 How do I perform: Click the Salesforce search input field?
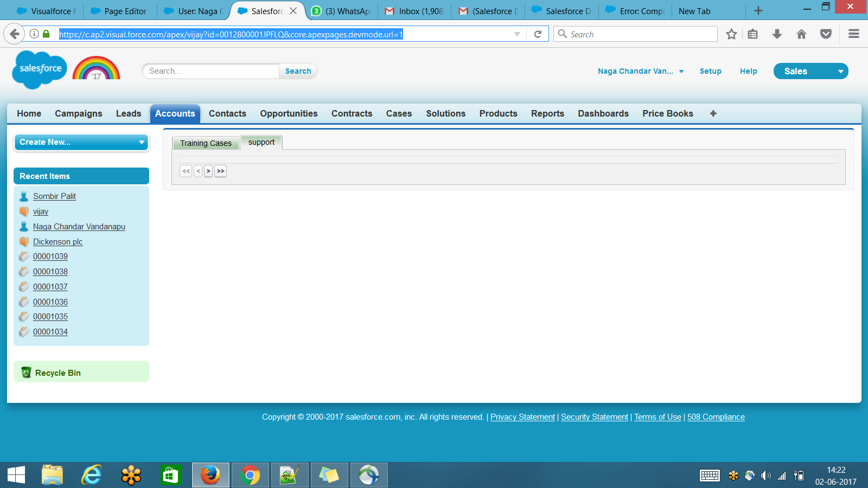pyautogui.click(x=212, y=71)
